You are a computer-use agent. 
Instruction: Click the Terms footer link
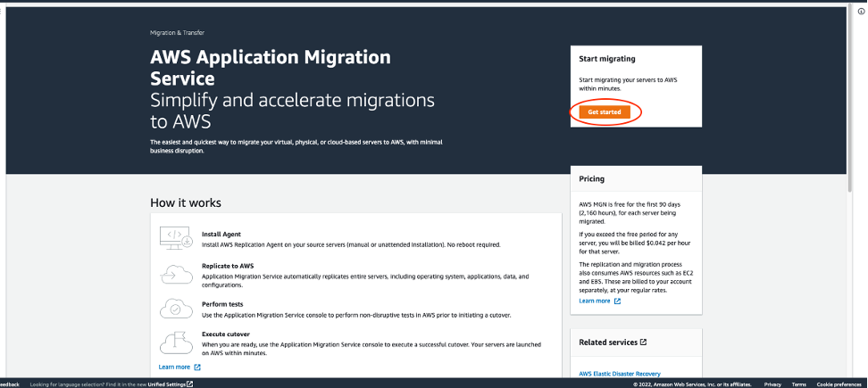pyautogui.click(x=799, y=384)
